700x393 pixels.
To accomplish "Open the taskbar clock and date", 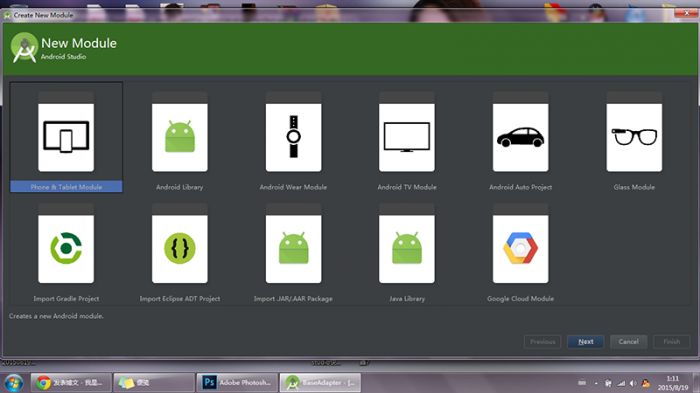I will coord(672,383).
